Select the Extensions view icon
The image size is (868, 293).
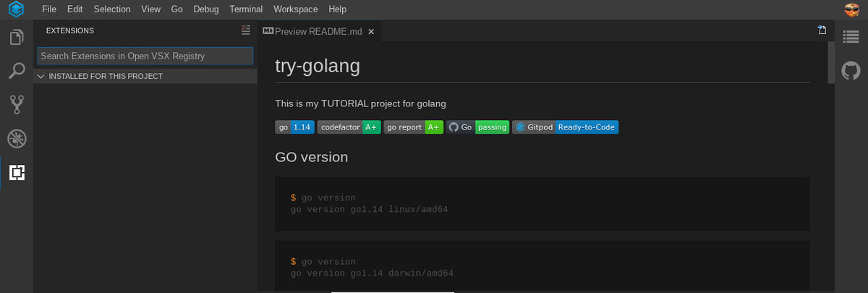17,173
